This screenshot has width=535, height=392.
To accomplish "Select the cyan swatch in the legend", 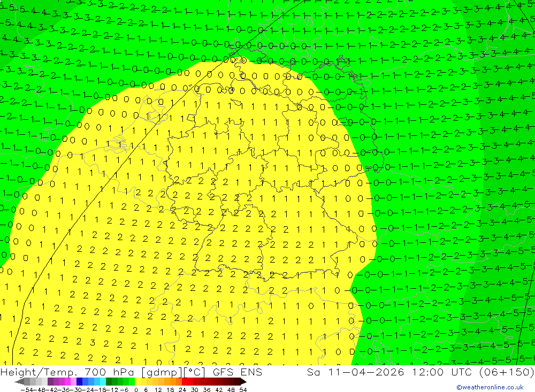I will tap(103, 382).
